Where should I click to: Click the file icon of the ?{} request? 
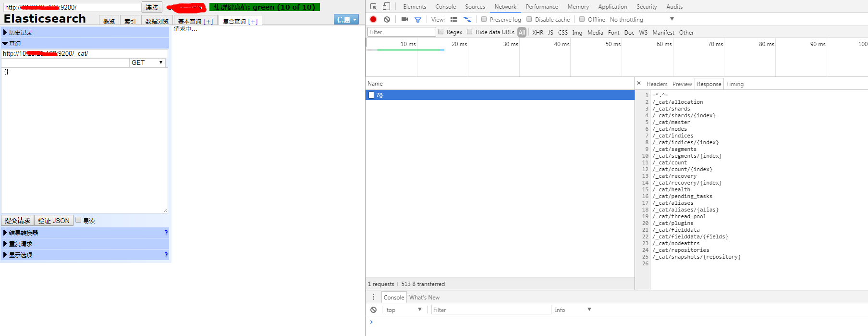pyautogui.click(x=371, y=95)
